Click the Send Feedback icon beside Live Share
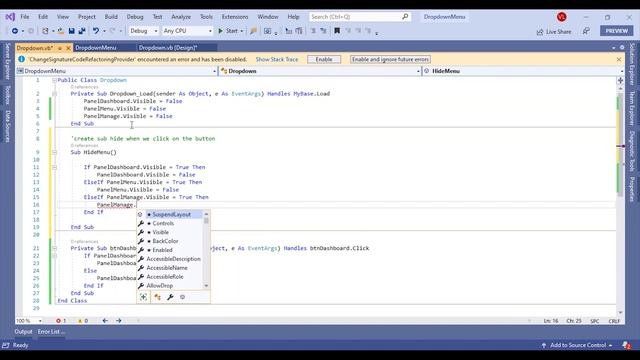This screenshot has width=640, height=360. [x=586, y=31]
